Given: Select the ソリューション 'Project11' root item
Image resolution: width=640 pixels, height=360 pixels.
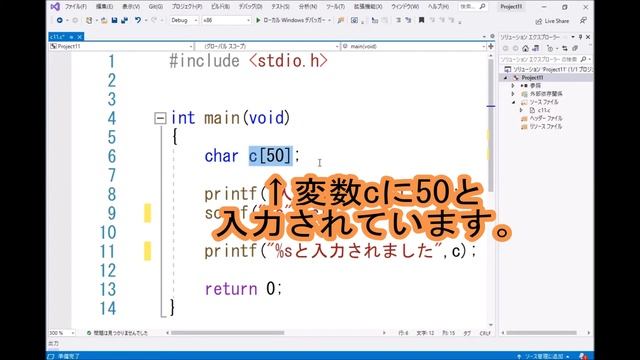Looking at the screenshot, I should [x=548, y=69].
